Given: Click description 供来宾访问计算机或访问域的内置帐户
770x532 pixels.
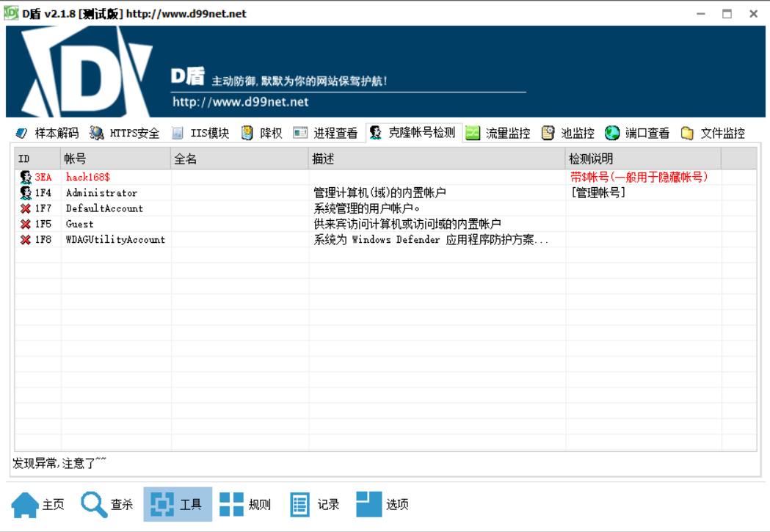Looking at the screenshot, I should [407, 225].
